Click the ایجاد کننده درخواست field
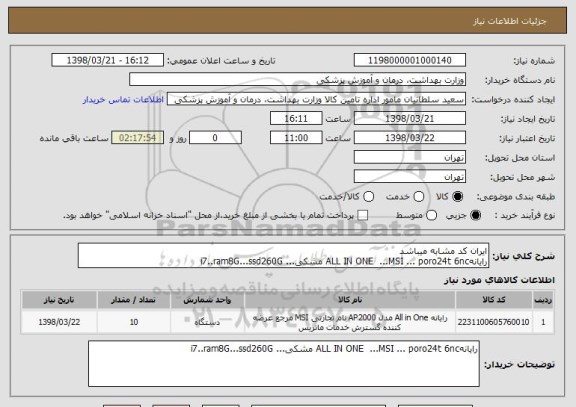This screenshot has width=576, height=407. pyautogui.click(x=316, y=100)
